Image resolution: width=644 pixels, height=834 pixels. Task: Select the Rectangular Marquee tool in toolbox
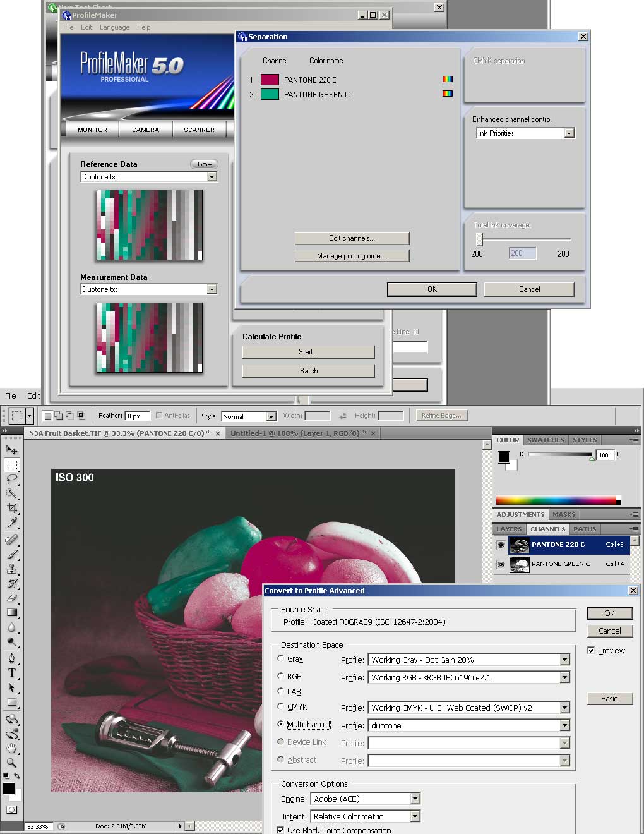(12, 465)
